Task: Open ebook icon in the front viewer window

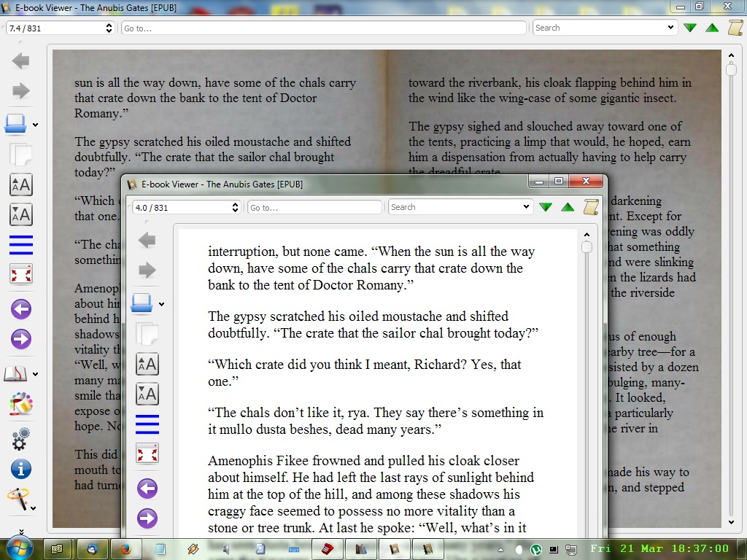Action: tap(142, 303)
